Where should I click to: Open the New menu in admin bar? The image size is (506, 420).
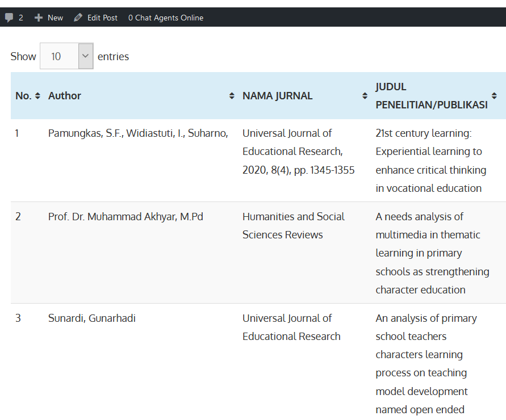(55, 18)
